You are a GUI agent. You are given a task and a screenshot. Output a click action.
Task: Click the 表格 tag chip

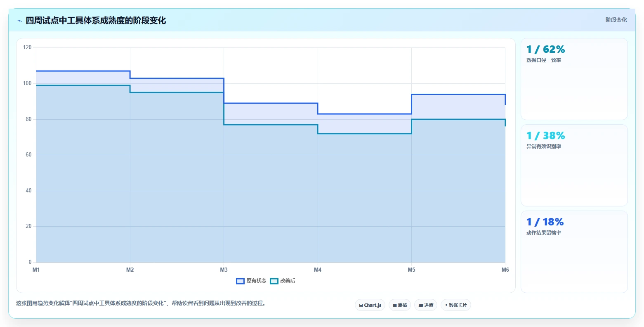(400, 305)
